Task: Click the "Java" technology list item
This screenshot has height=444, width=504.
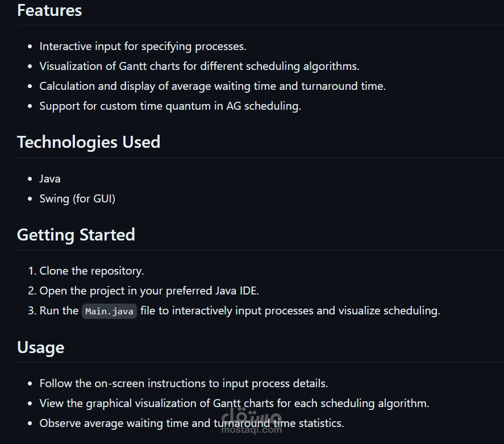Action: click(50, 179)
